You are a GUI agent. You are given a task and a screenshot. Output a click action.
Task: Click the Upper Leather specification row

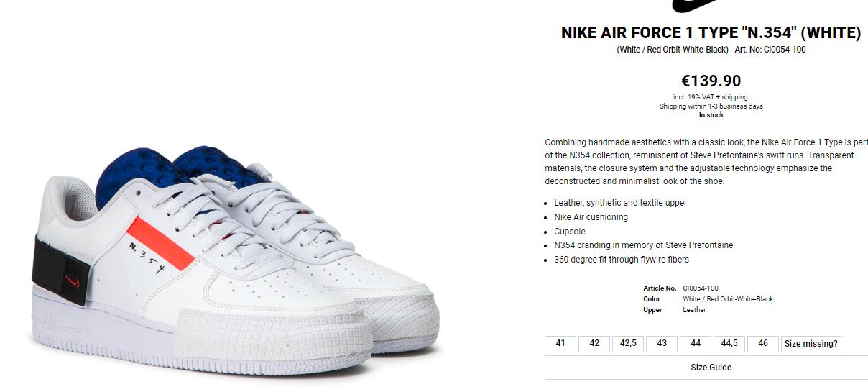[x=675, y=310]
